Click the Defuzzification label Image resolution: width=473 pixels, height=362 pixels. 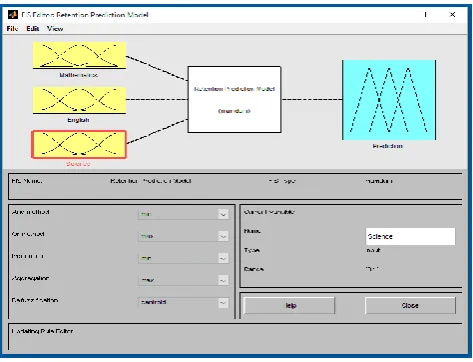35,300
